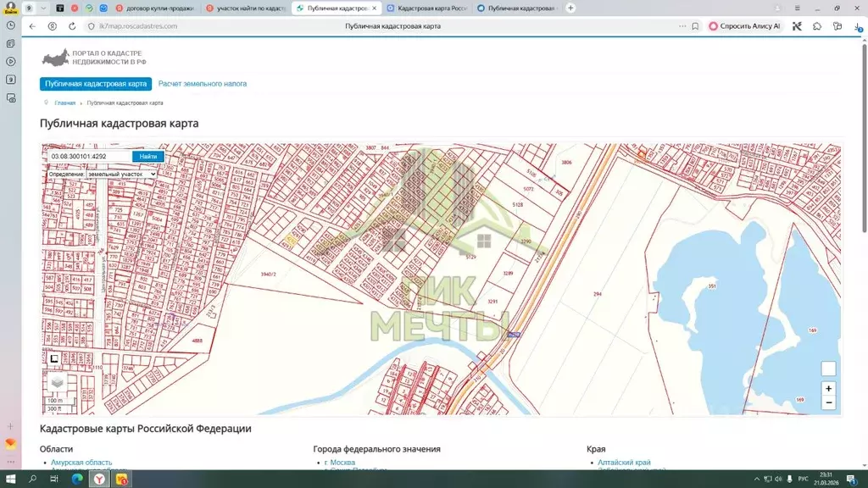The width and height of the screenshot is (868, 488).
Task: Click the map zoom in plus button
Action: (828, 388)
